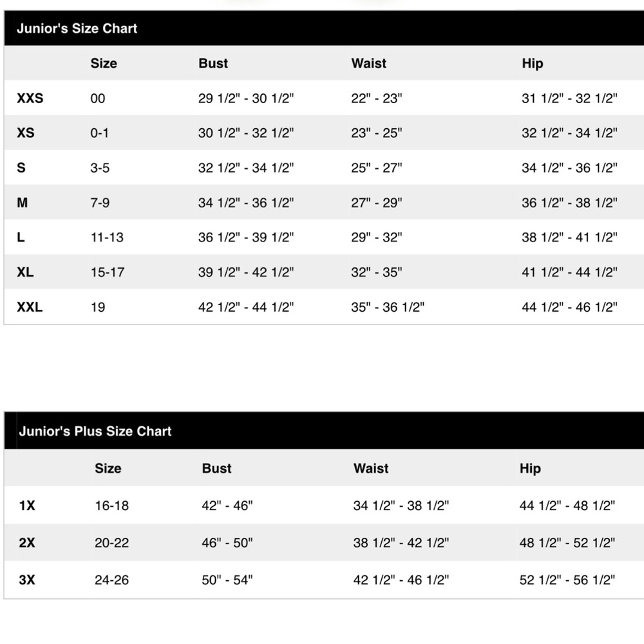Click the 15-17 size cell for XL
Screen dimensions: 644x644
[108, 272]
